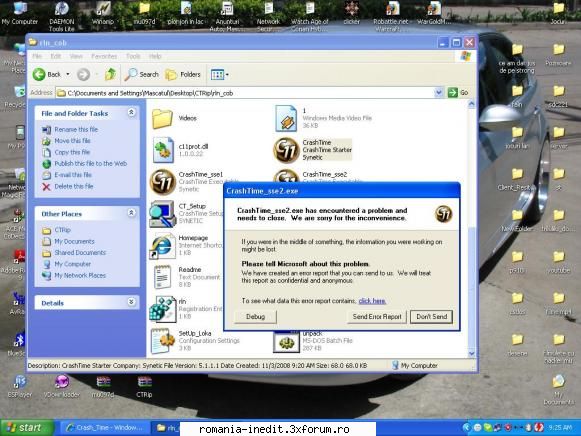Image resolution: width=581 pixels, height=436 pixels.
Task: Open the Back history dropdown arrow
Action: pos(68,74)
